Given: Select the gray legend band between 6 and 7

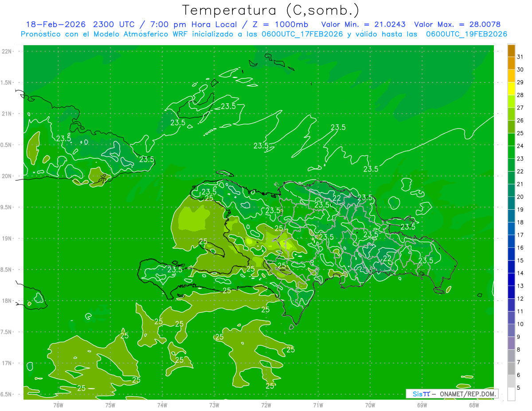Looking at the screenshot, I should pos(511,369).
